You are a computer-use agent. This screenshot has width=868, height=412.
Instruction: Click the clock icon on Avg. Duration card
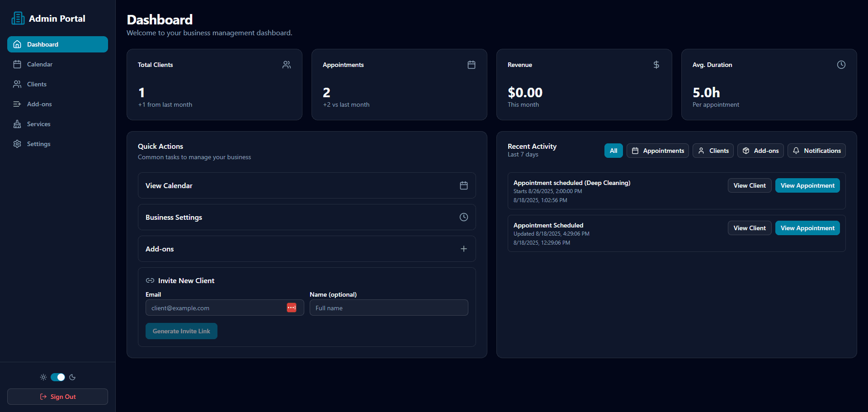[x=841, y=65]
